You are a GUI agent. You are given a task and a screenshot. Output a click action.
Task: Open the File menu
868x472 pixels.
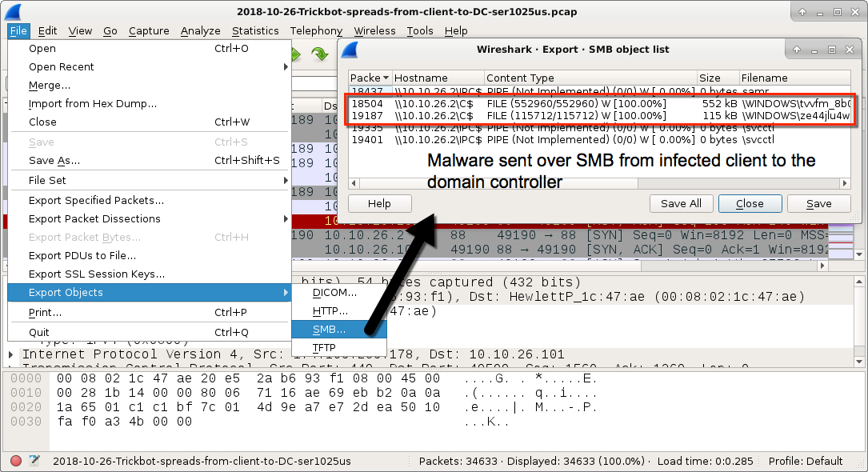coord(18,31)
